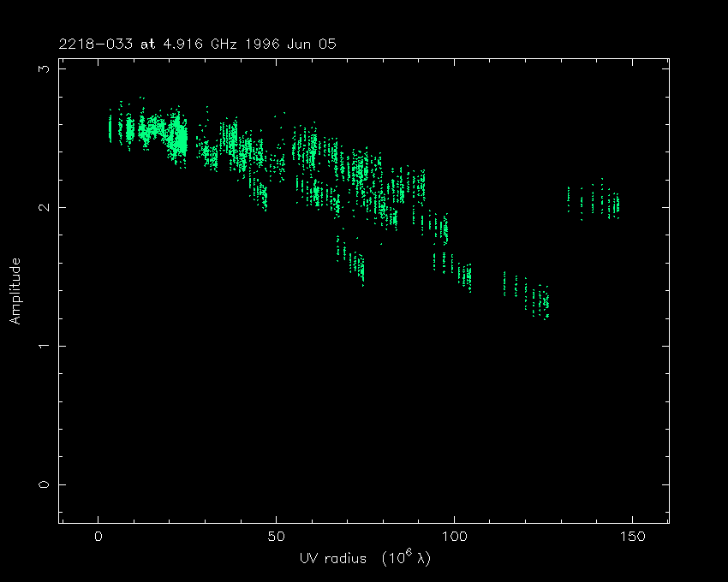Select the data cluster near UV radius 103, amplitude 1.5
This screenshot has width=728, height=582.
[x=465, y=276]
